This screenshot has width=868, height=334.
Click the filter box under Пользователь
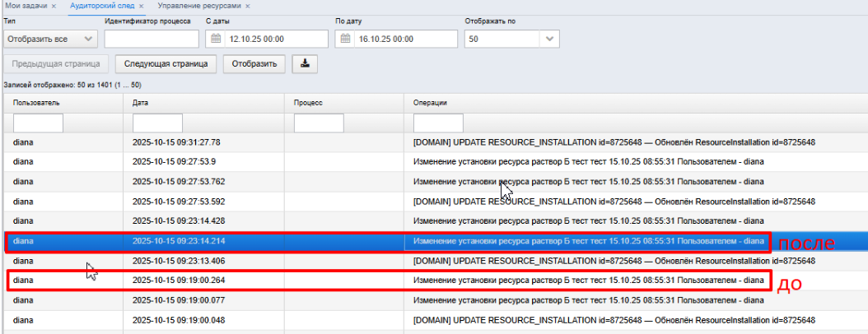pos(38,123)
